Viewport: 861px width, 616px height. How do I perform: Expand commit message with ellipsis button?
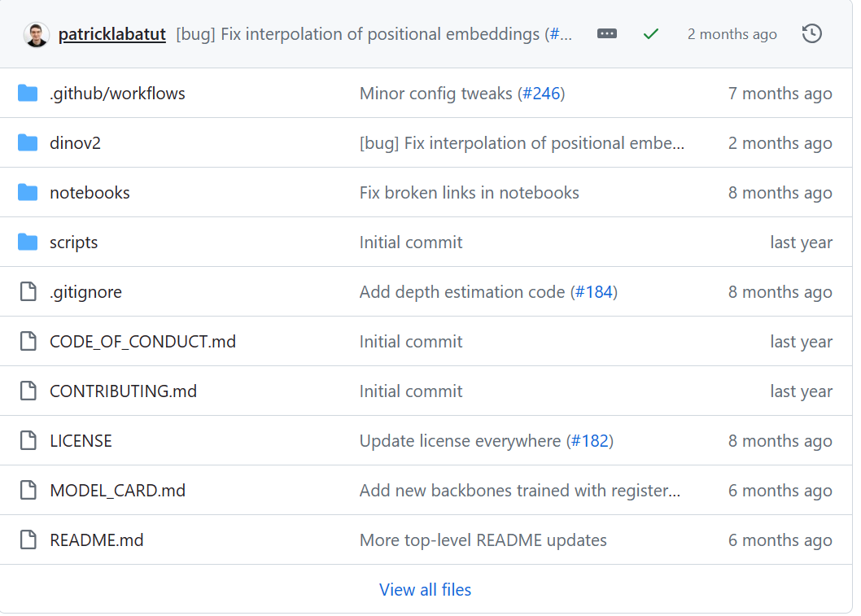click(x=606, y=34)
